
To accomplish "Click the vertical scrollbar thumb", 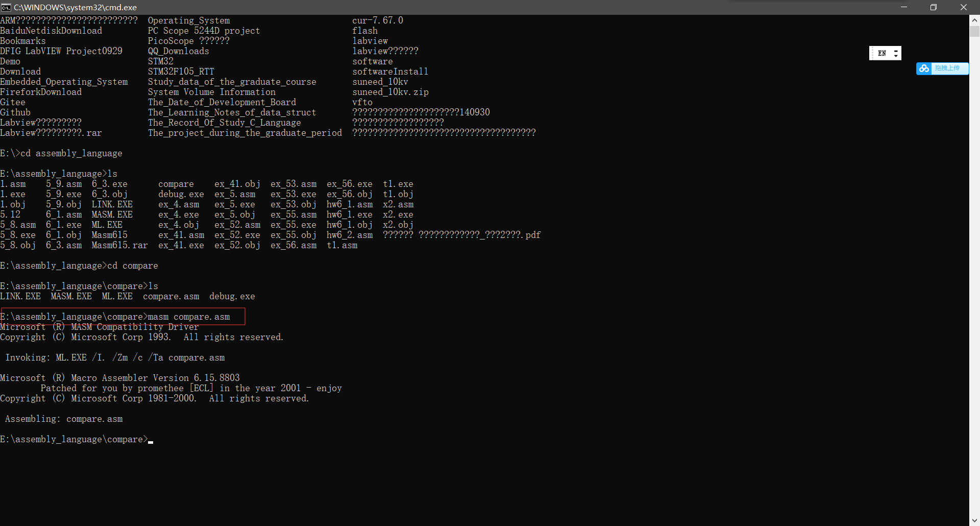I will pyautogui.click(x=974, y=32).
